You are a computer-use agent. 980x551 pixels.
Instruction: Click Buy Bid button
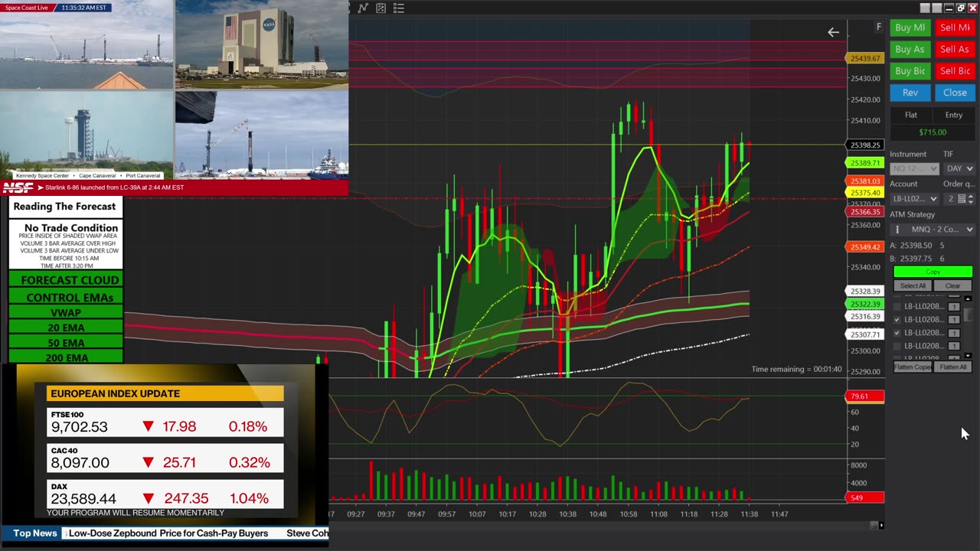[x=910, y=70]
